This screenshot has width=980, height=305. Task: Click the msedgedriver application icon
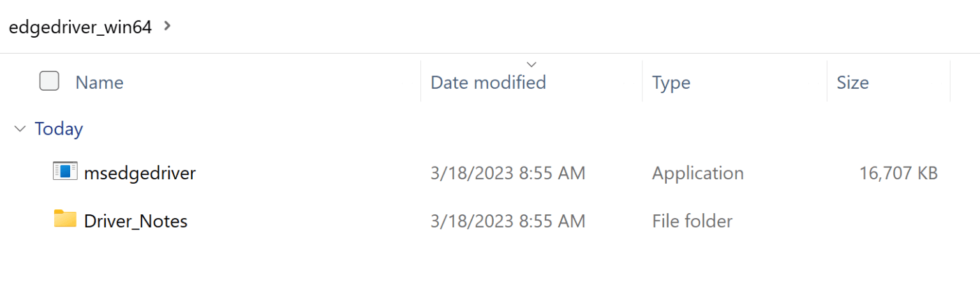[65, 171]
